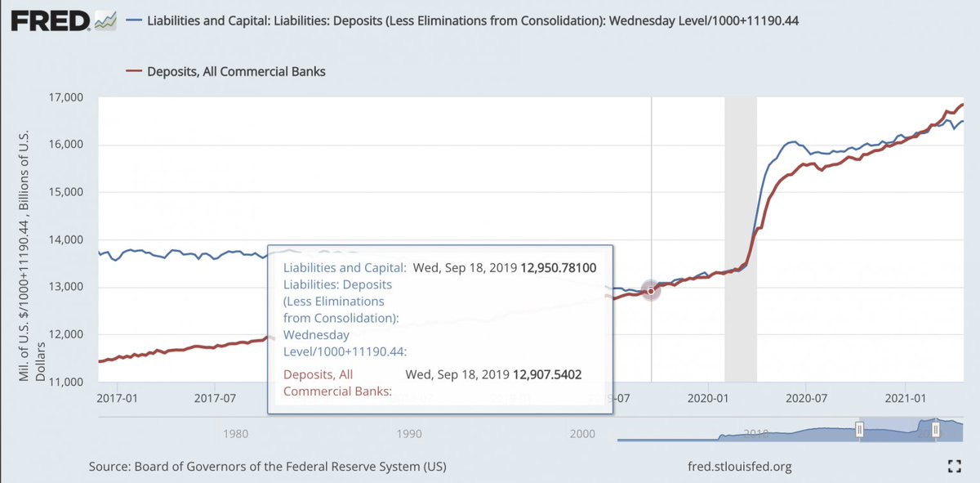Click the chart trend icon beside FRED logo
Image resolution: width=980 pixels, height=483 pixels.
pos(105,20)
